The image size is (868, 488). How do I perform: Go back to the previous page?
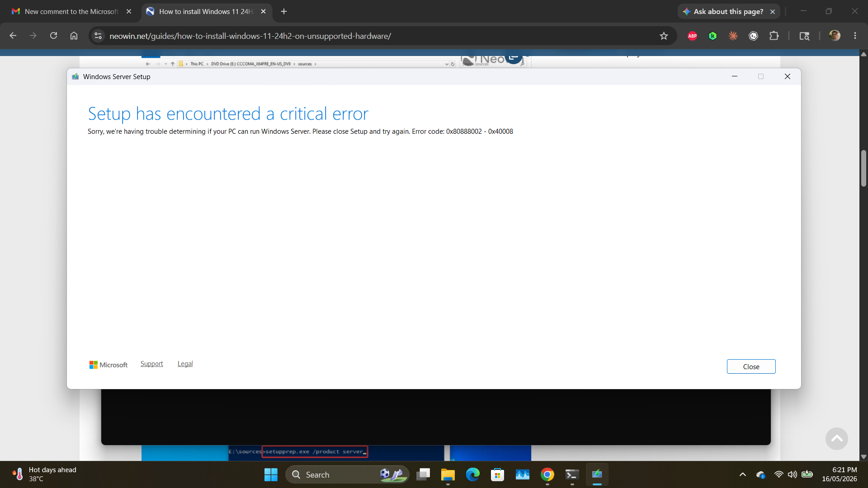(13, 36)
